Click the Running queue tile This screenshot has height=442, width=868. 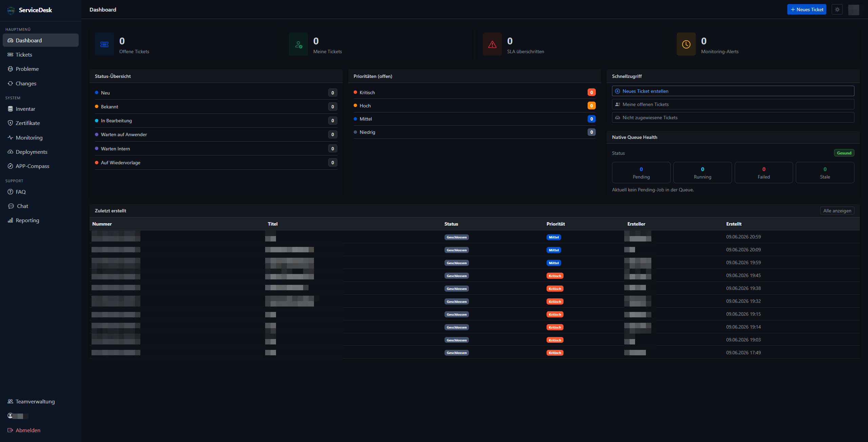[703, 173]
